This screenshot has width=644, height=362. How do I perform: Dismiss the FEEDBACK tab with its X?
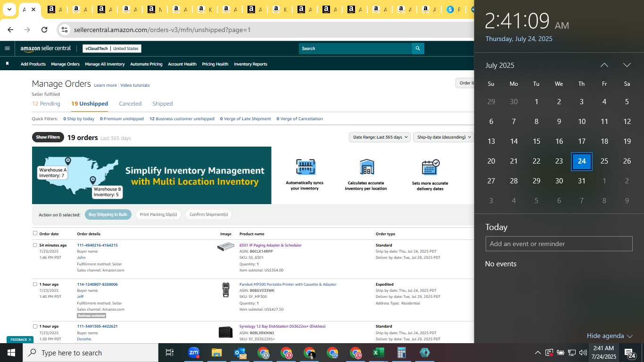point(30,339)
